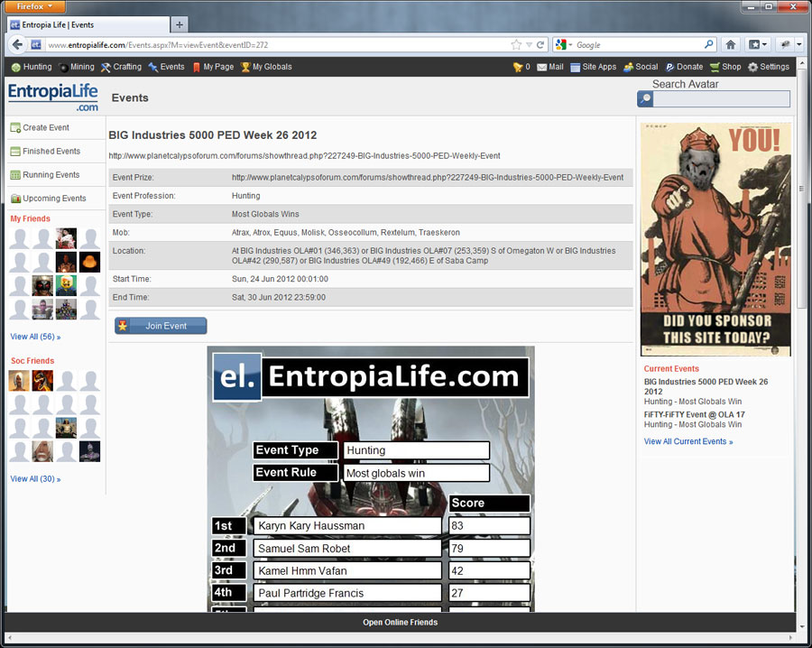This screenshot has width=812, height=648.
Task: View Finished Events
Action: pos(45,152)
